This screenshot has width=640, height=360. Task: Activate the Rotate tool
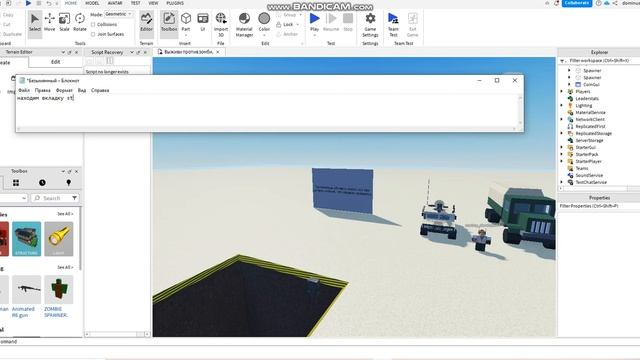tap(80, 22)
